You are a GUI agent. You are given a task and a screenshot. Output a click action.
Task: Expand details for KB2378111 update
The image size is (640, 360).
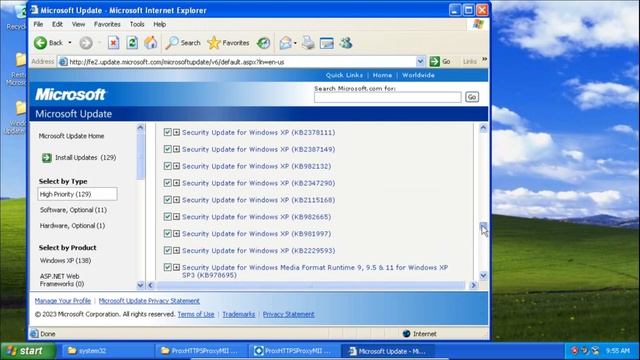point(176,132)
